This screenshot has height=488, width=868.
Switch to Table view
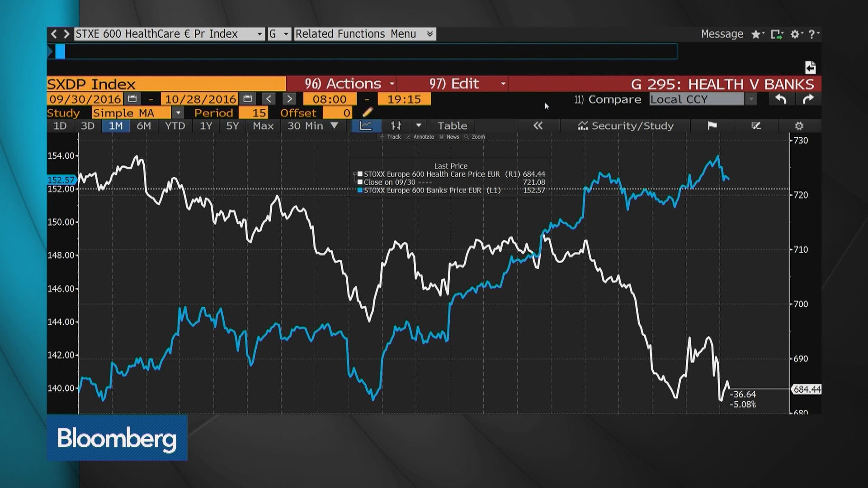point(452,126)
